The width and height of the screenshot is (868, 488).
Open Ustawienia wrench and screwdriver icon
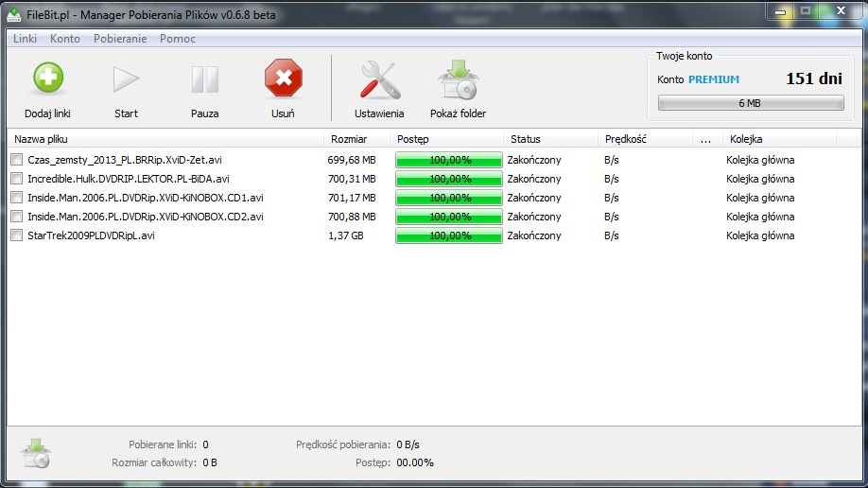(x=379, y=79)
